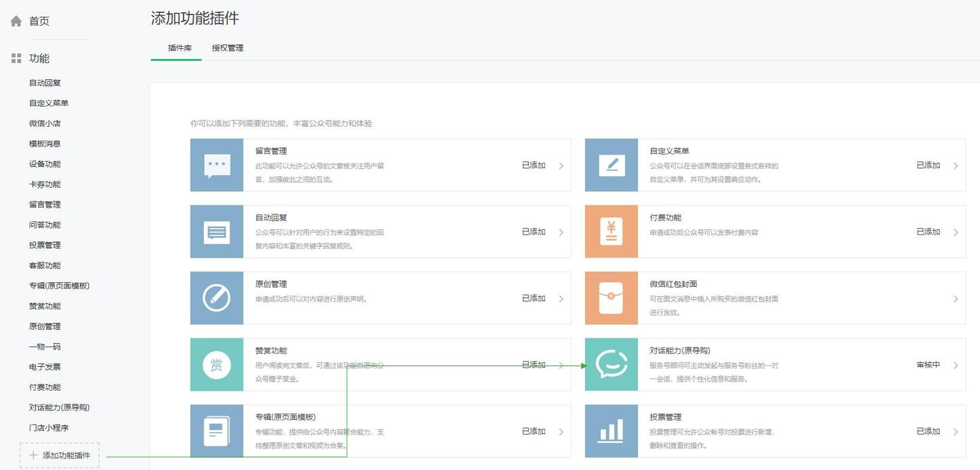The height and width of the screenshot is (470, 980).
Task: Click the 添加功能插件 button
Action: pos(59,455)
